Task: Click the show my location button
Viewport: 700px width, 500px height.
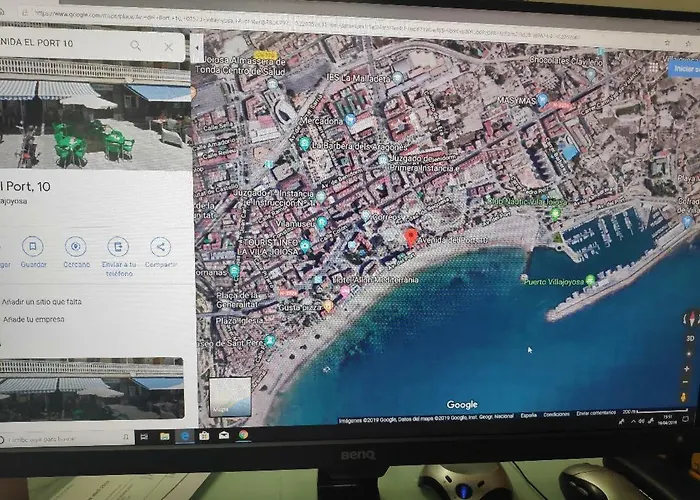Action: tap(688, 354)
